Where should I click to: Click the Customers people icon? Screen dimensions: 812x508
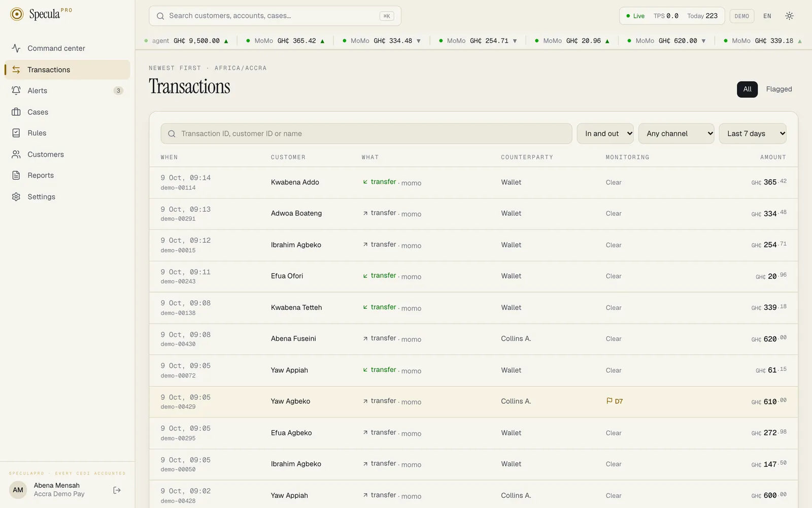point(16,154)
